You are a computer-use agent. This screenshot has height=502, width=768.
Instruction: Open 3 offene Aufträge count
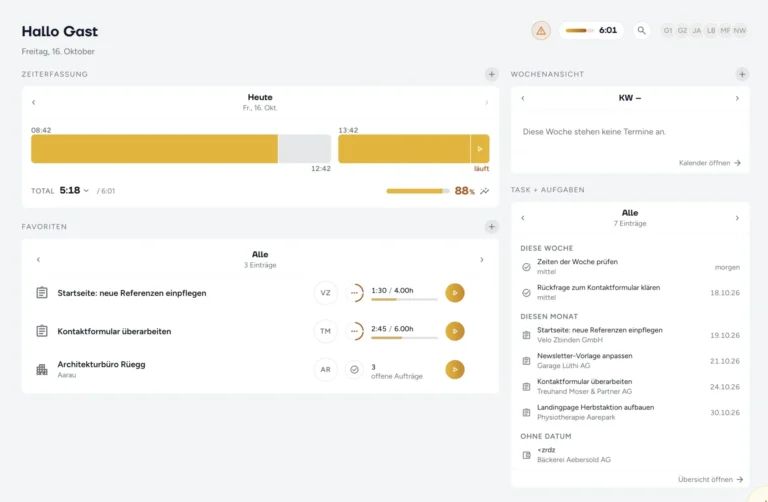tap(397, 372)
